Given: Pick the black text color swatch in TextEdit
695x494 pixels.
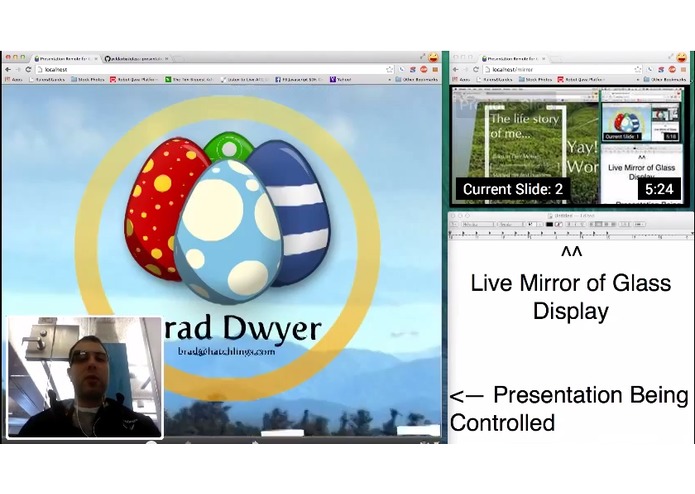Looking at the screenshot, I should coord(550,224).
